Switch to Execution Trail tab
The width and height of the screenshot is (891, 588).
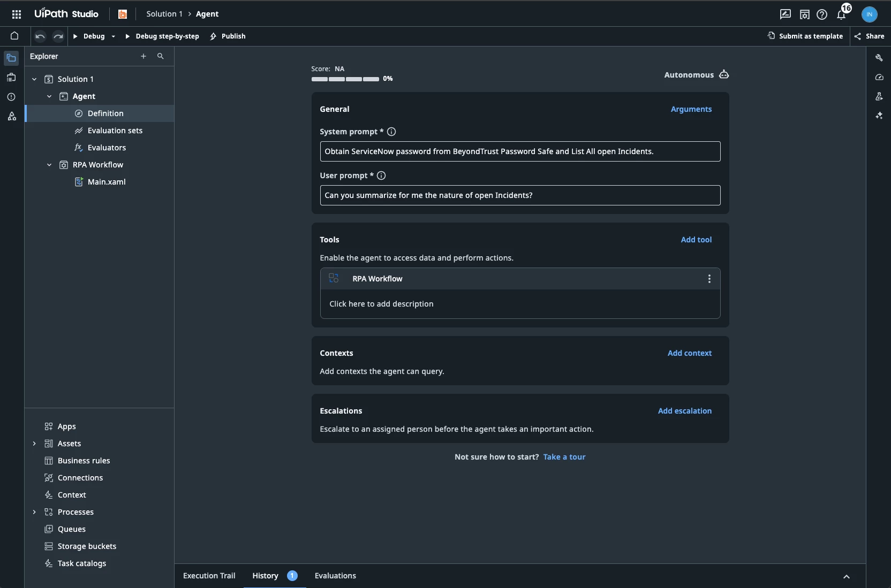coord(209,576)
